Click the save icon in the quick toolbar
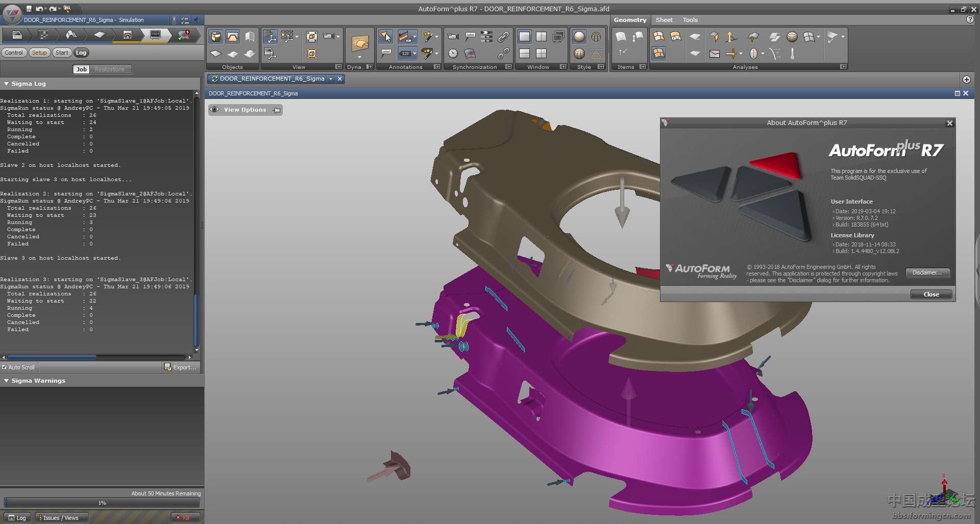This screenshot has width=980, height=524. point(29,9)
